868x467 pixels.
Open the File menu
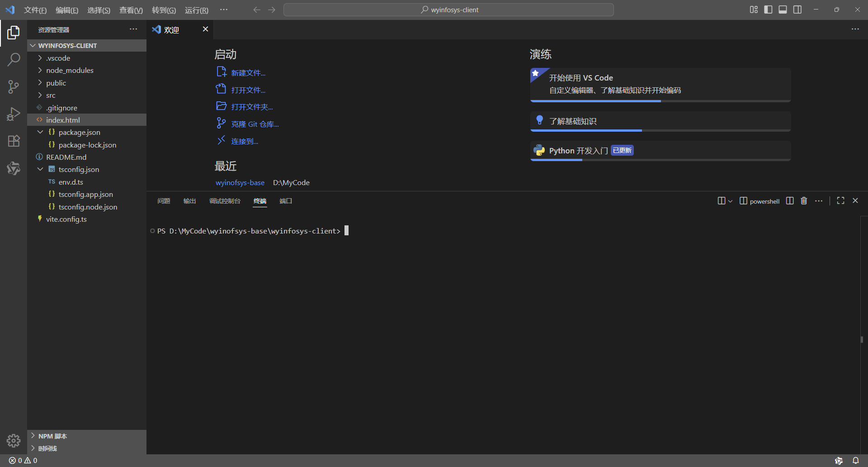[35, 10]
